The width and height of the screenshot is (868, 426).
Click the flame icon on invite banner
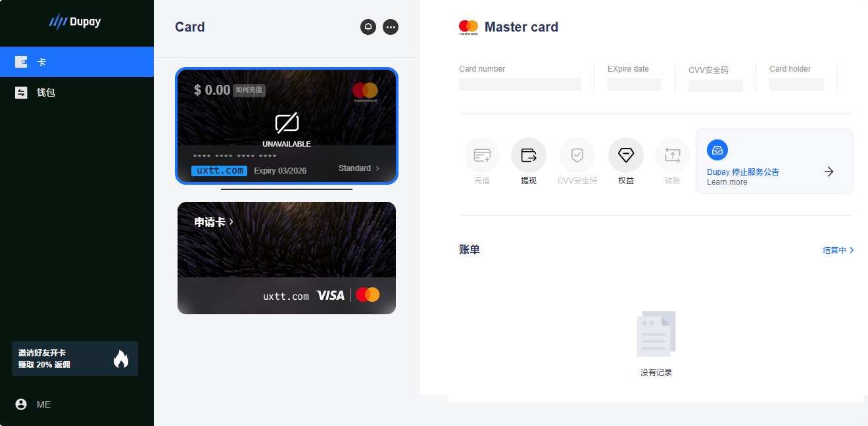click(121, 358)
